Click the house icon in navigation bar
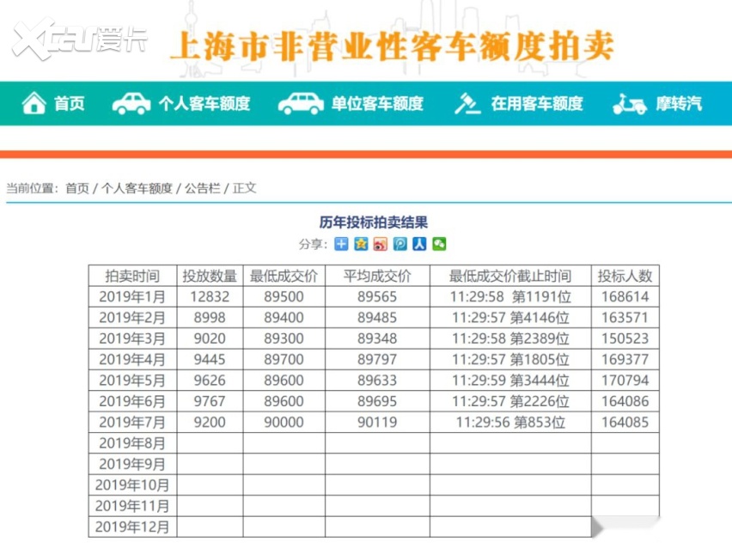The image size is (732, 560). [x=34, y=104]
